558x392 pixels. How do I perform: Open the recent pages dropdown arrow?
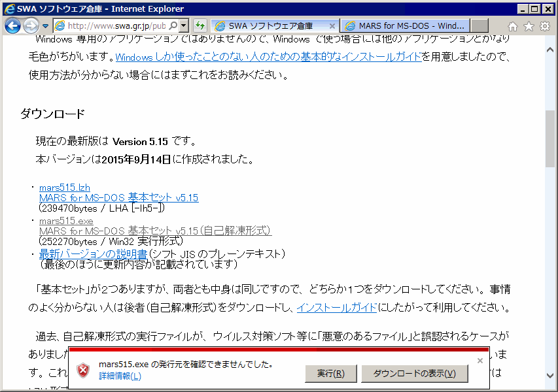(45, 26)
